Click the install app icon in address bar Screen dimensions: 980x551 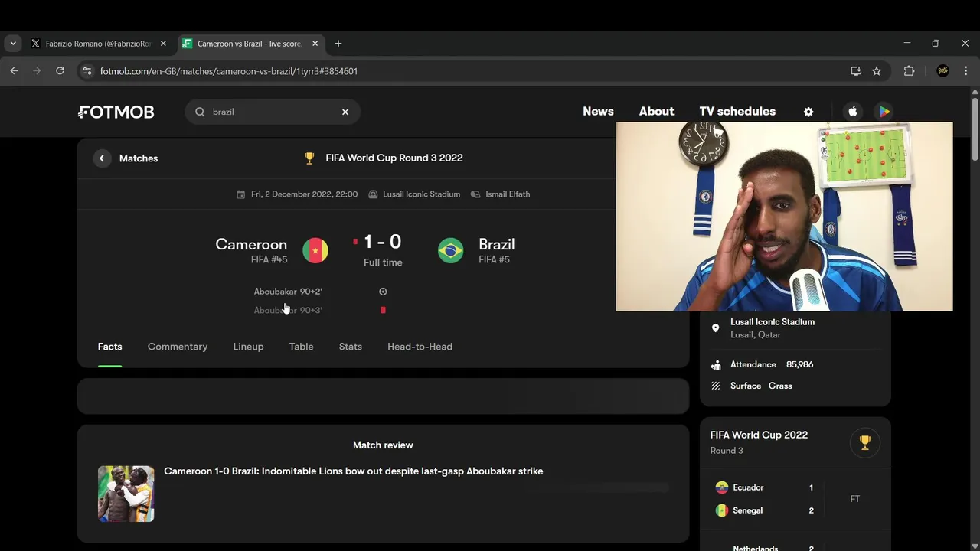tap(856, 71)
